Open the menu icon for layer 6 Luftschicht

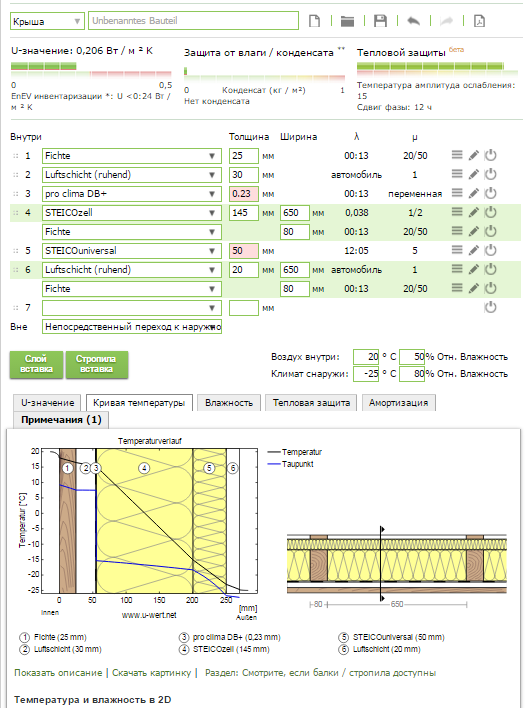click(457, 269)
